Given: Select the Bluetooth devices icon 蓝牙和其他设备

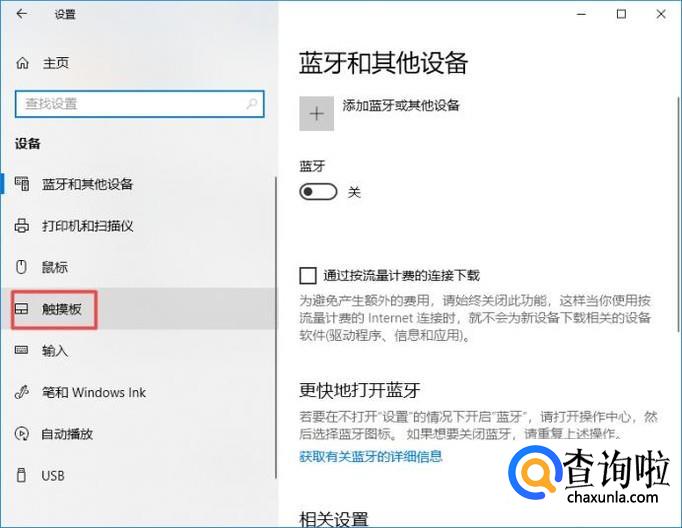Looking at the screenshot, I should tap(22, 184).
